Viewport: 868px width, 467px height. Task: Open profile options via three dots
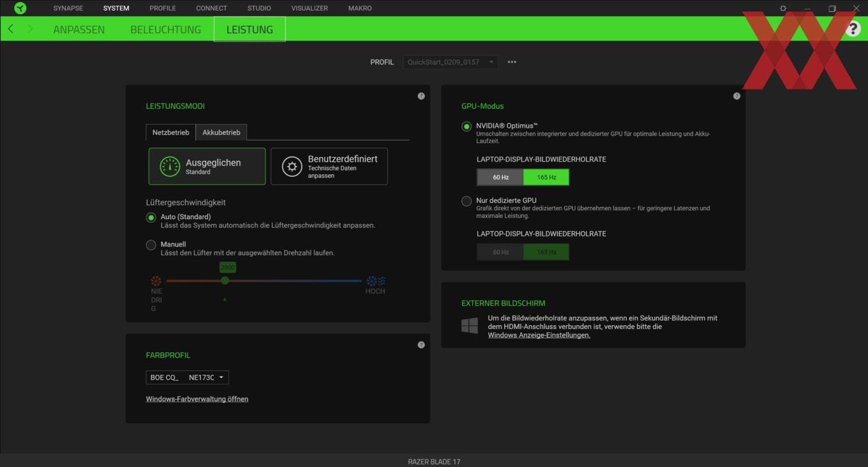(x=512, y=62)
